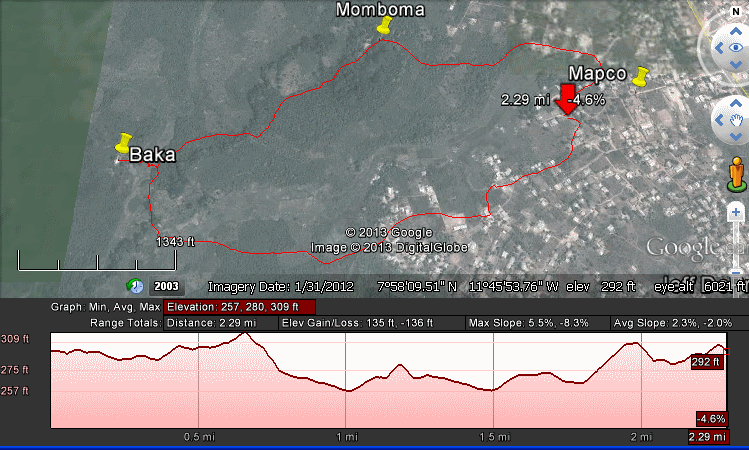Click the 1 mi mark on profile axis
The image size is (749, 450).
tap(346, 437)
